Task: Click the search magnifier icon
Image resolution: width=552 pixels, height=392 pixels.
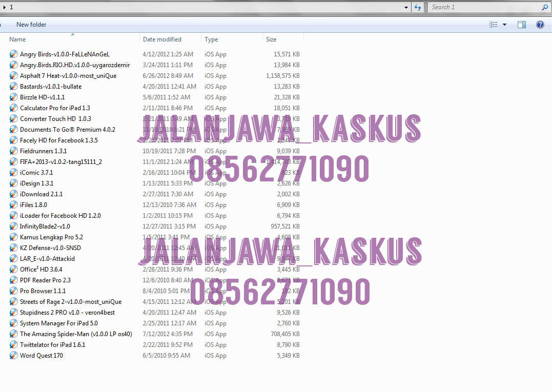Action: pos(545,7)
